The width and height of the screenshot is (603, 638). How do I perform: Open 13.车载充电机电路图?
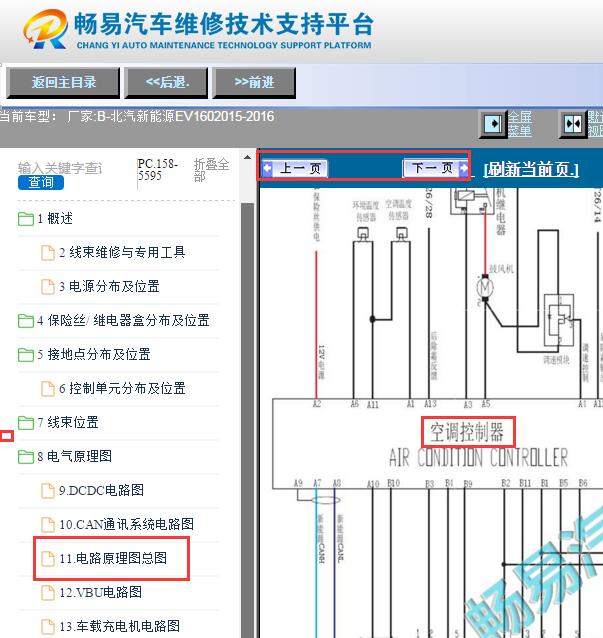[x=120, y=626]
